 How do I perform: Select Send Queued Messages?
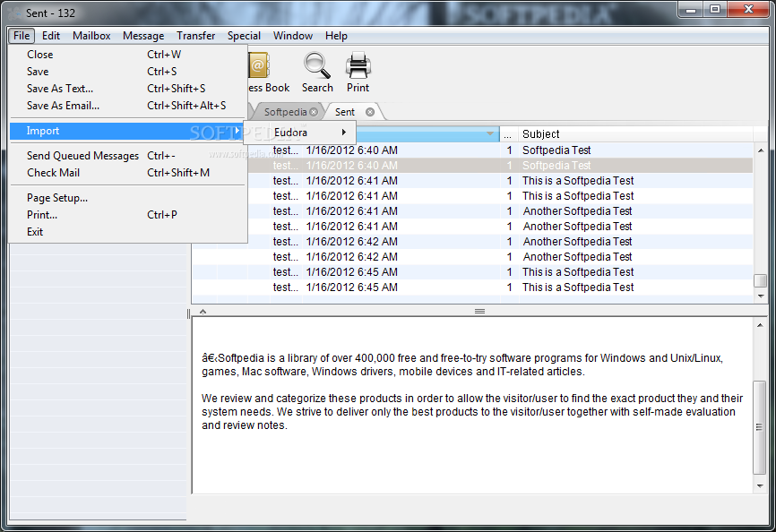click(x=128, y=156)
